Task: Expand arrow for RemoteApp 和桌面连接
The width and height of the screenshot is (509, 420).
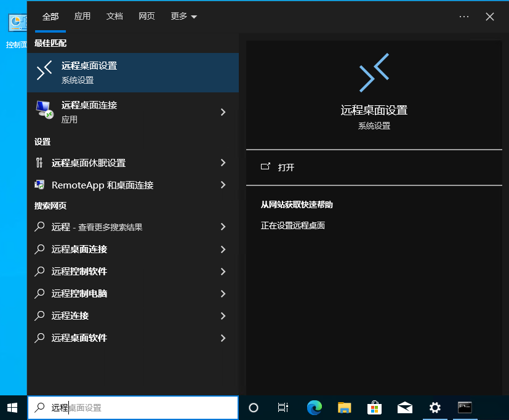Action: click(x=223, y=185)
